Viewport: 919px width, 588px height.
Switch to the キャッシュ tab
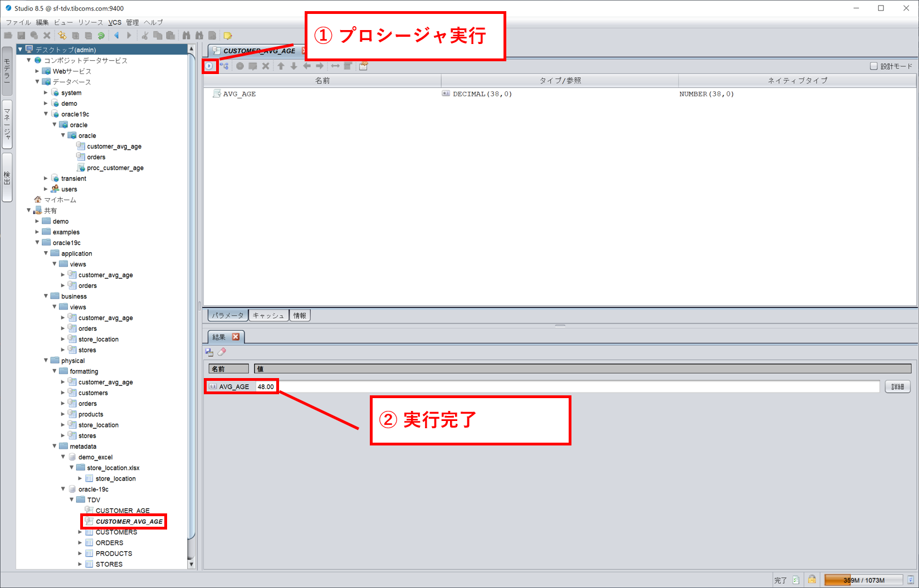point(268,316)
